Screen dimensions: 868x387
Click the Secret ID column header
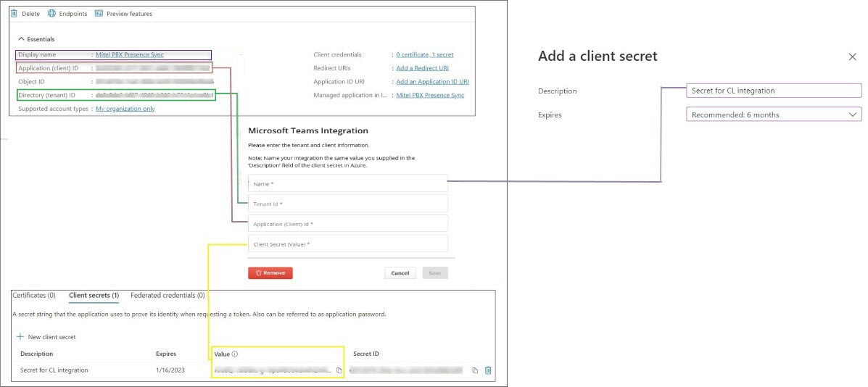point(366,354)
